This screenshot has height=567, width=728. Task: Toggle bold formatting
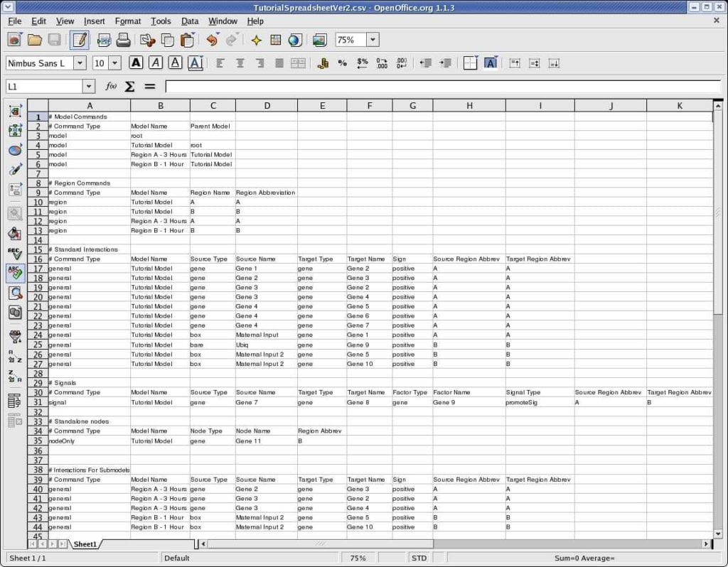[135, 63]
